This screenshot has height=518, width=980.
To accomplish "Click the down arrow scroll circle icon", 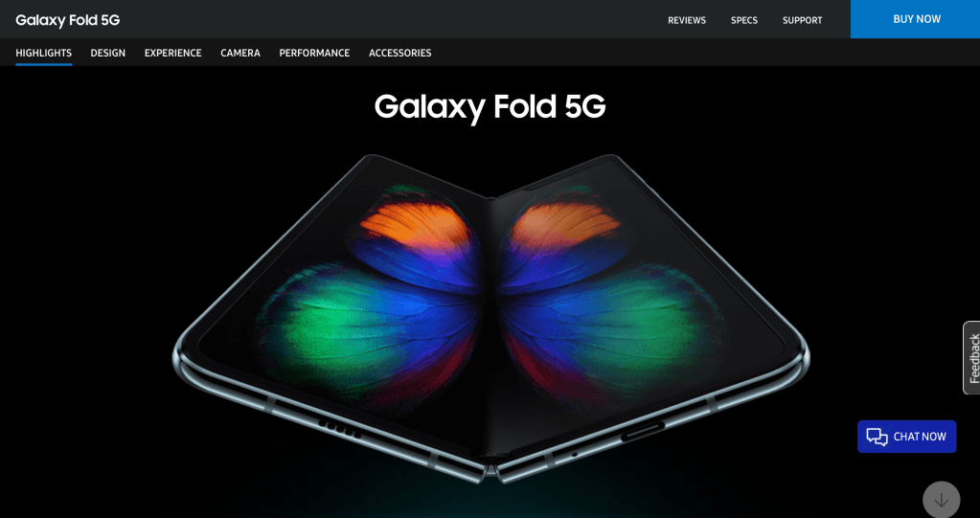I will coord(941,499).
